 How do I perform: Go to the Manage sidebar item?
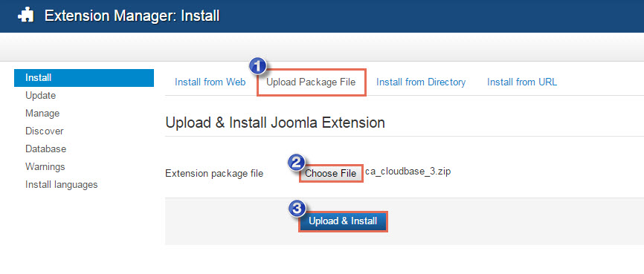click(42, 113)
